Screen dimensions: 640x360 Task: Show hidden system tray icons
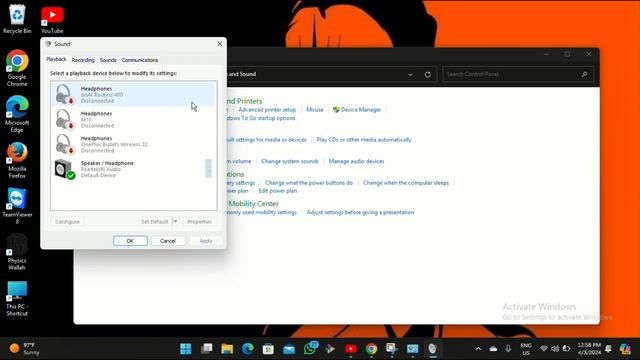[478, 349]
